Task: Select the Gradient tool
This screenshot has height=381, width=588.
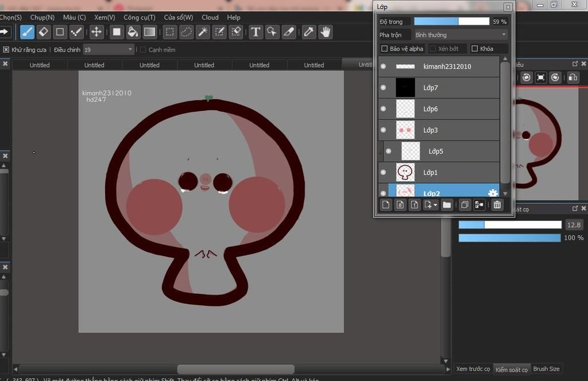Action: (x=149, y=32)
